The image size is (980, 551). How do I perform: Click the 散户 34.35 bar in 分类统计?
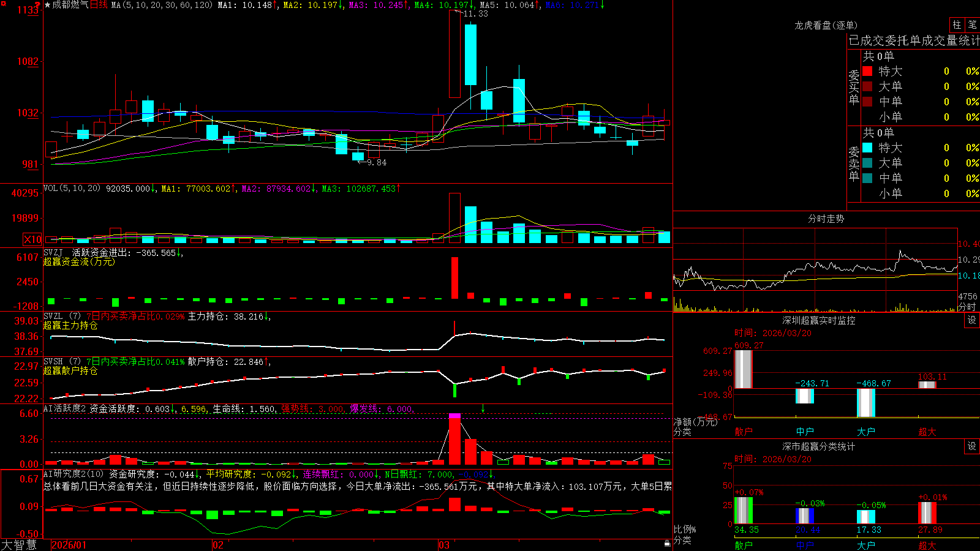tap(743, 511)
